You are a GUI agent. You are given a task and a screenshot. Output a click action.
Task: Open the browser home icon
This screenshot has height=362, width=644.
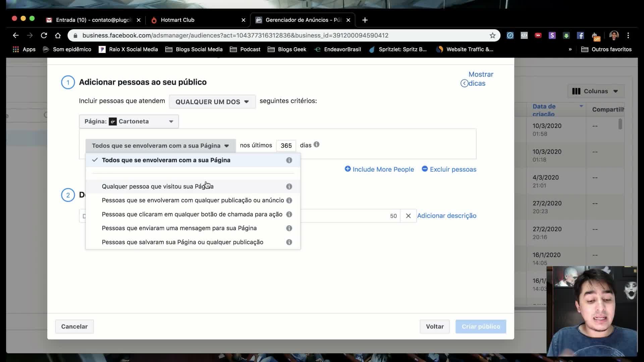[x=58, y=36]
